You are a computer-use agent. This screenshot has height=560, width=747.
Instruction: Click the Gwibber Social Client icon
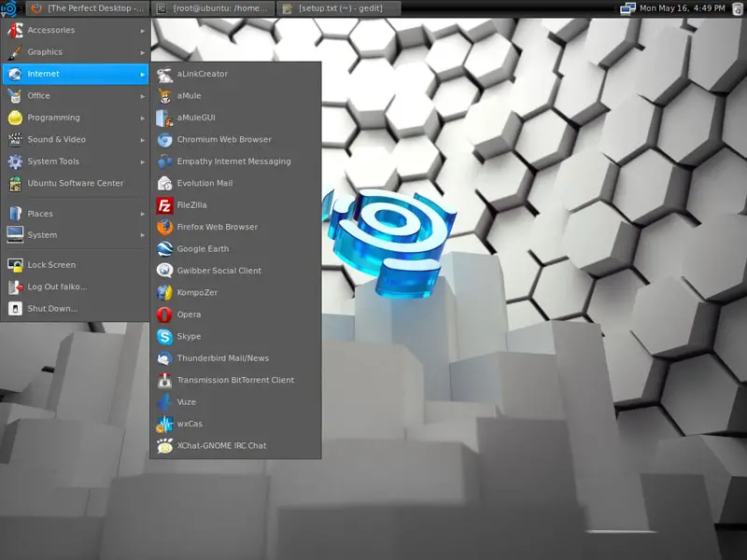[x=165, y=271]
